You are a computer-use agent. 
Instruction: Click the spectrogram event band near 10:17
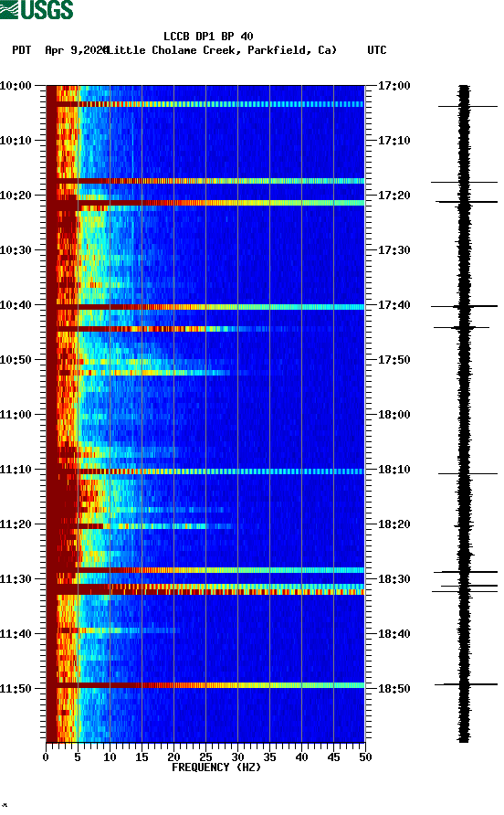[x=205, y=181]
